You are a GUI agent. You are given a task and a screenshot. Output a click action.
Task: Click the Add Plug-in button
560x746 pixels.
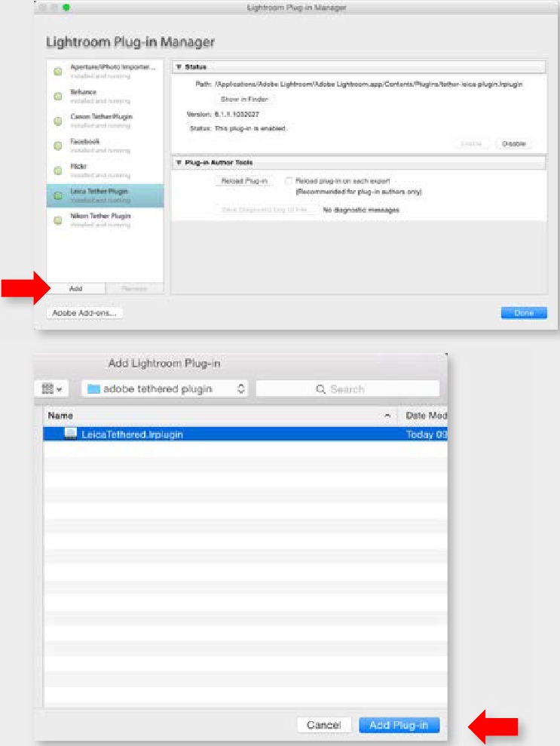[x=399, y=725]
